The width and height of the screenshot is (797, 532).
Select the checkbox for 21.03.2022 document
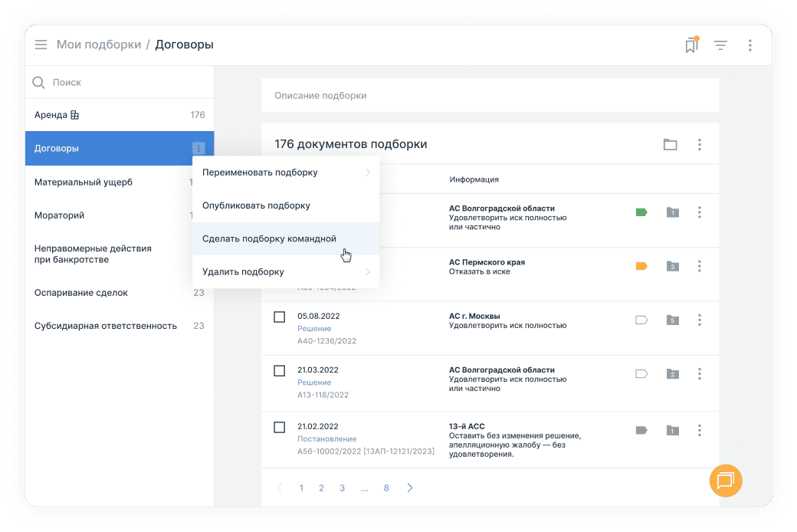pyautogui.click(x=280, y=371)
